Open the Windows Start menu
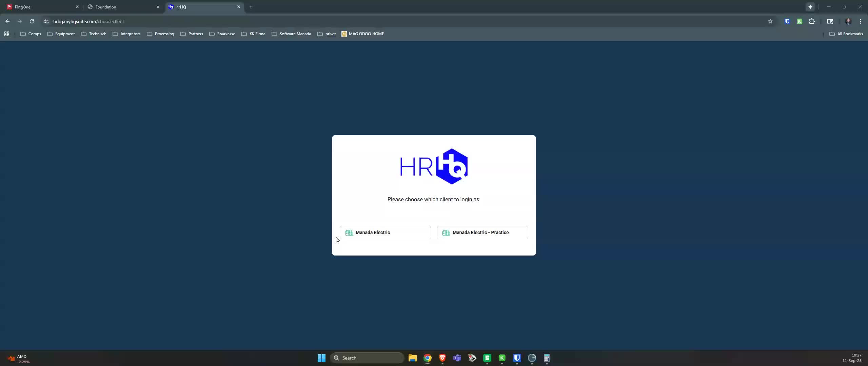Viewport: 868px width, 366px height. (x=321, y=358)
